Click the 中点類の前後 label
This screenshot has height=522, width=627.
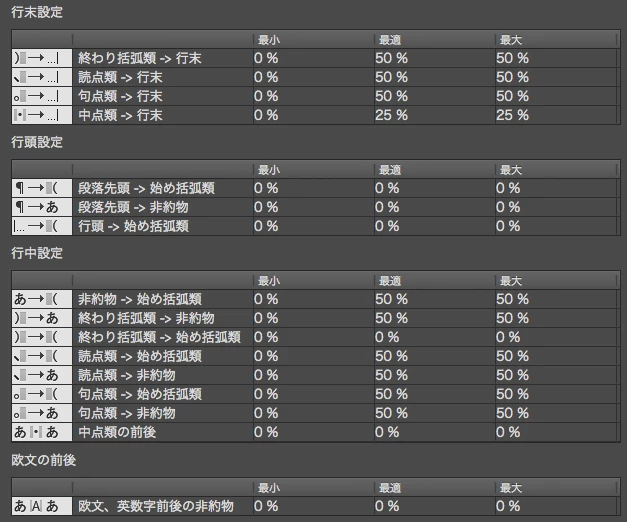(117, 432)
